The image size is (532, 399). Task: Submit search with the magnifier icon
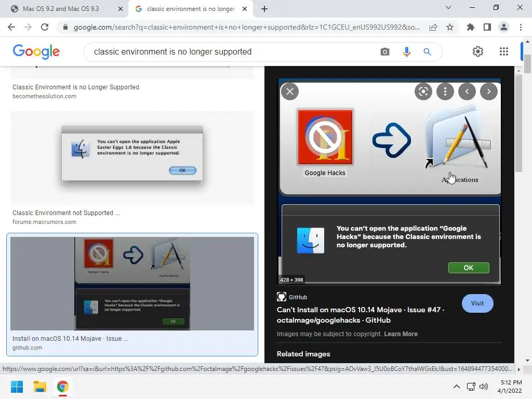click(x=427, y=52)
